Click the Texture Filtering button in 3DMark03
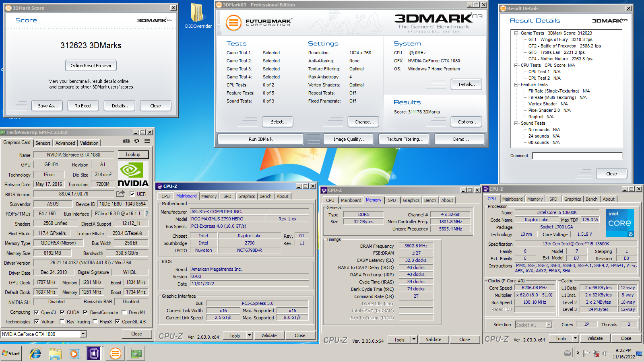This screenshot has height=362, width=644. tap(405, 139)
